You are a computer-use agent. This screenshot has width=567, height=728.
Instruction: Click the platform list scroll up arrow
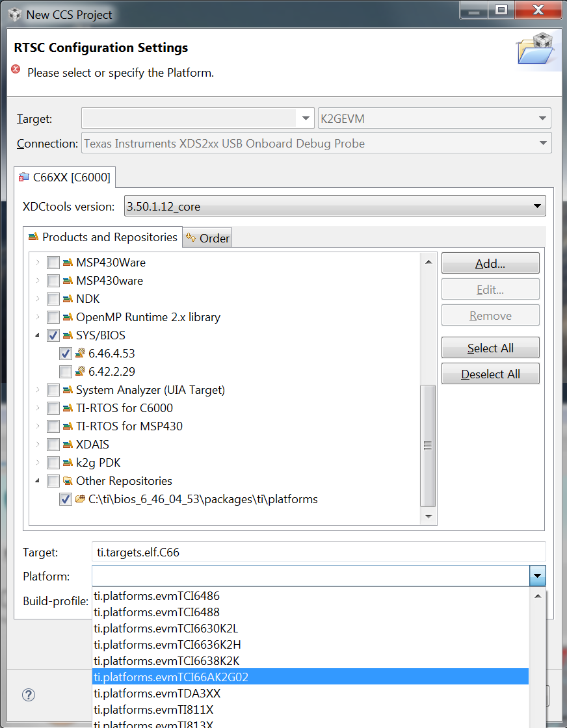pos(538,595)
